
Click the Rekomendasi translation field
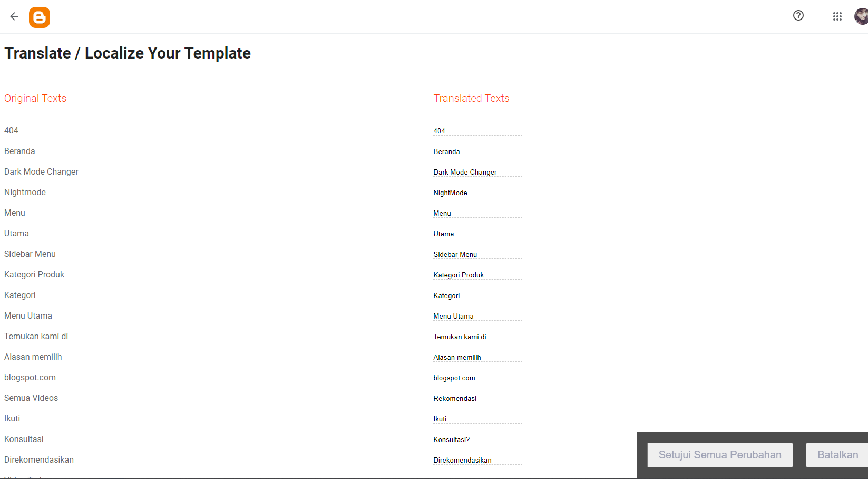point(477,398)
